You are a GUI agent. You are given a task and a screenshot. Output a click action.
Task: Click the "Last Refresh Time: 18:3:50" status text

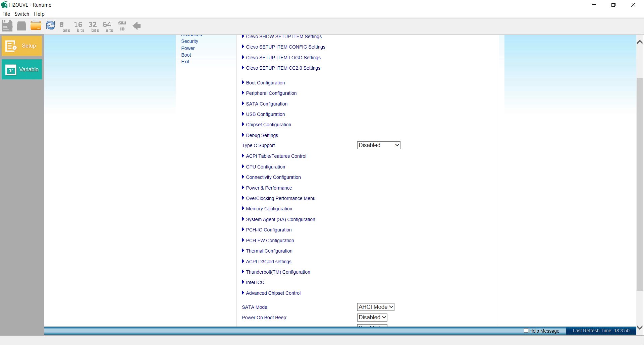601,331
